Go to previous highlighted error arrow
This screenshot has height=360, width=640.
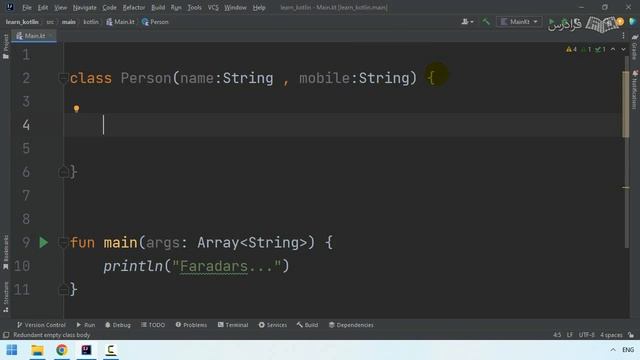[x=613, y=49]
